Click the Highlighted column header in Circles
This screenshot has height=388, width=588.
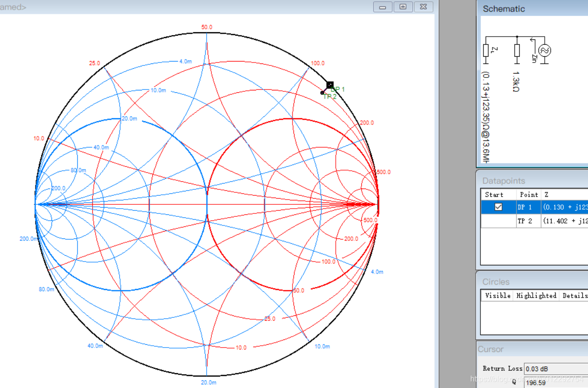[x=536, y=296]
